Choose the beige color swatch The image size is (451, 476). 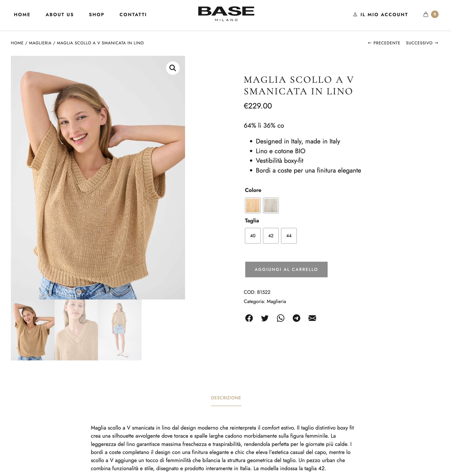[253, 205]
